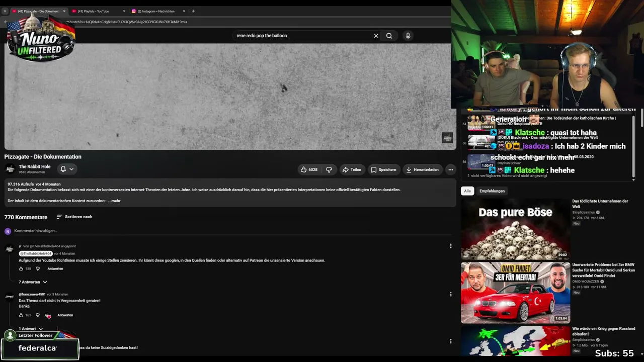Open title Wie würde ein Krieg gegen Russland
Screen dimensions: 644x362
[x=604, y=331]
